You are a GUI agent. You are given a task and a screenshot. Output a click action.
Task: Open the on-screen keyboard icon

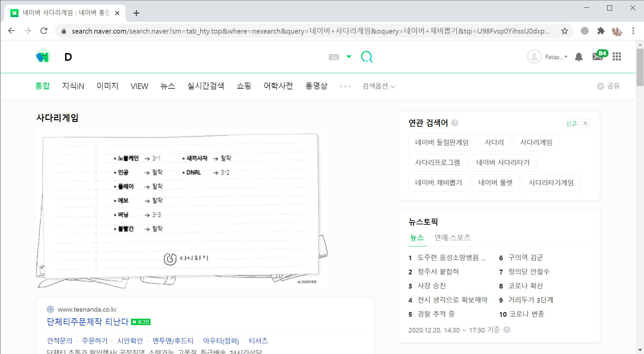(x=334, y=57)
